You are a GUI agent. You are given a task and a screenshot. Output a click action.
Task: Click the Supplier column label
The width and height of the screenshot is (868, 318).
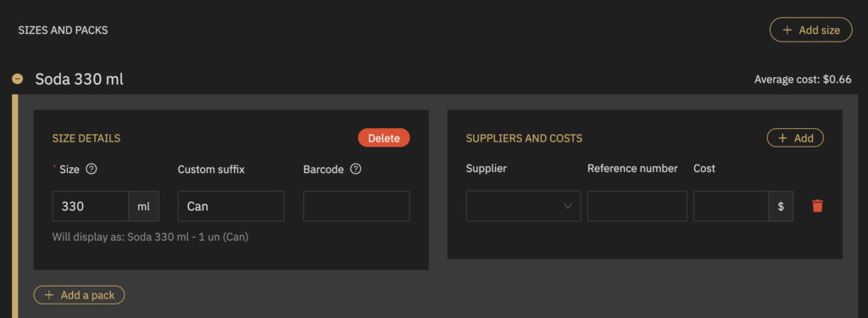pos(486,169)
